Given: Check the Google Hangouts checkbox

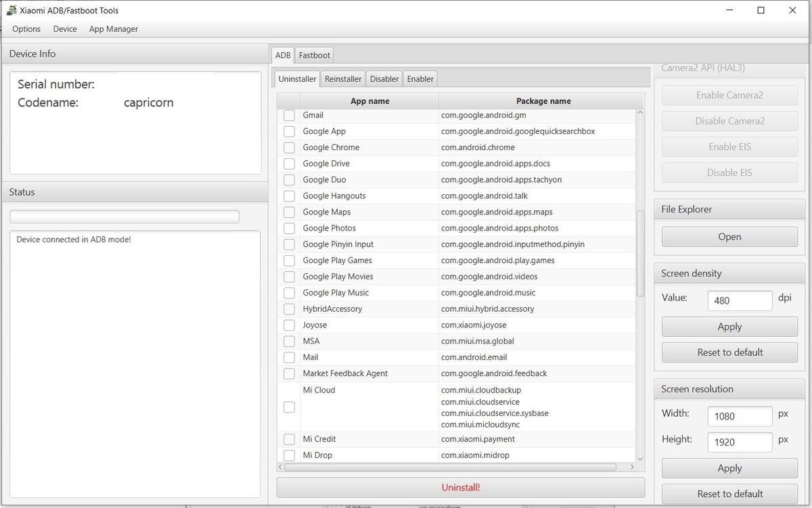Looking at the screenshot, I should point(289,196).
